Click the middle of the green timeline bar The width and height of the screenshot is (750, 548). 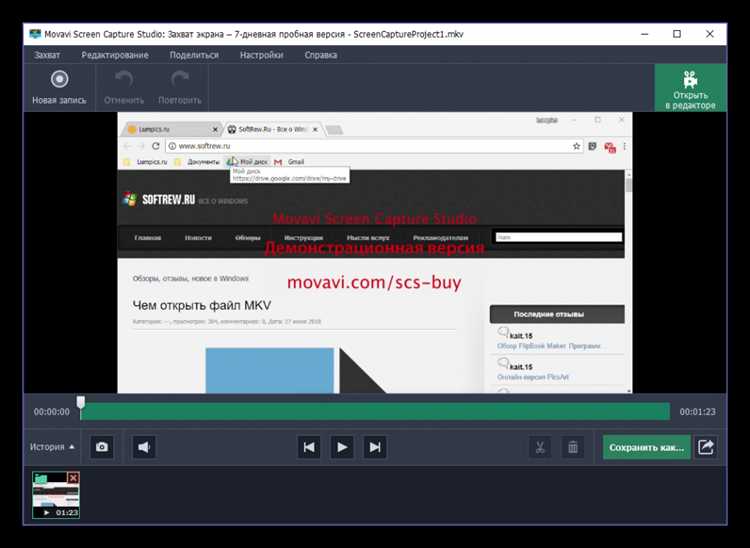click(x=375, y=412)
